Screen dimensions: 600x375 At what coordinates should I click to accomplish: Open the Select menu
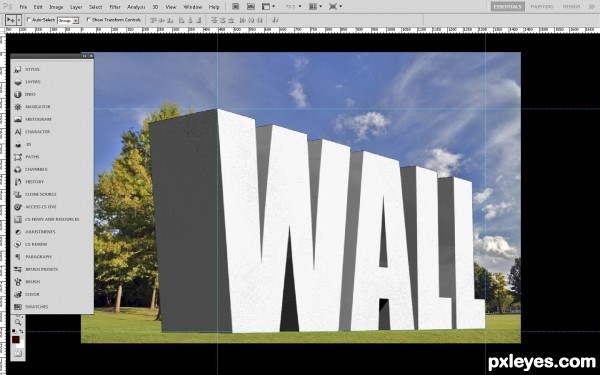(x=96, y=7)
